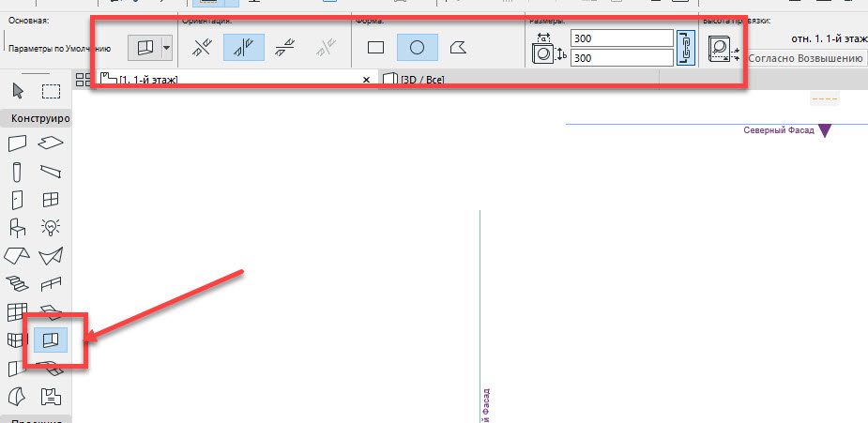Select the Curtain Wall tool
Screen dimensions: 868x423
point(17,312)
